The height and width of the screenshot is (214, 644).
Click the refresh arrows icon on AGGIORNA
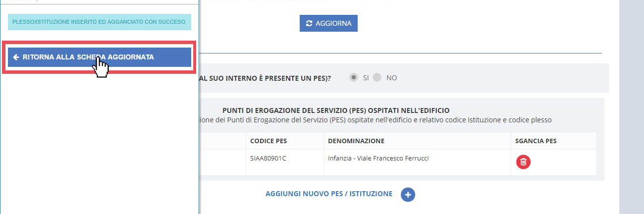310,23
